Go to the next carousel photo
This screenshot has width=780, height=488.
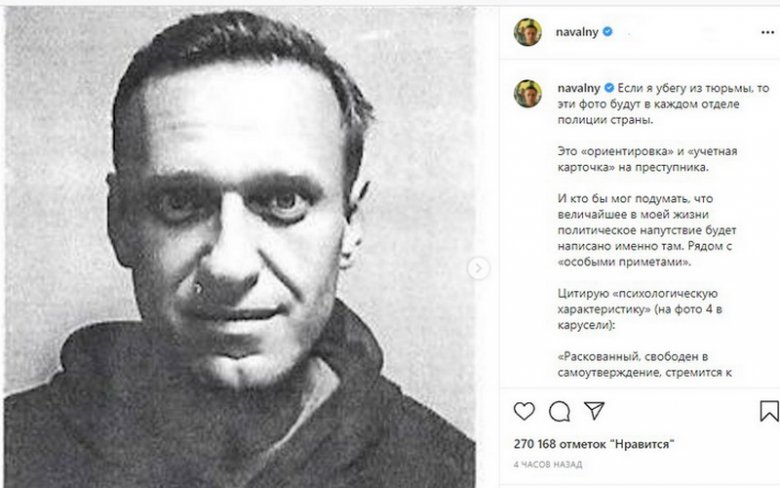(479, 268)
